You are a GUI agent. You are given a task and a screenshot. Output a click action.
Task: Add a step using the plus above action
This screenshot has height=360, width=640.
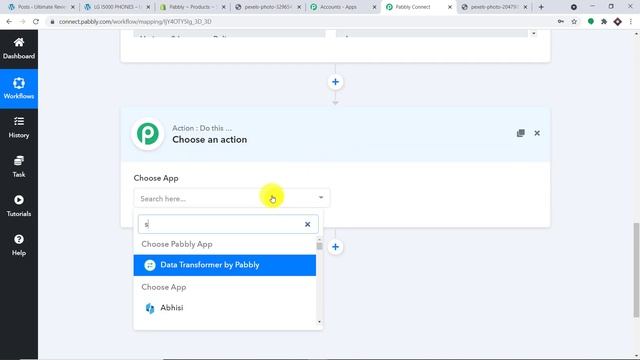pyautogui.click(x=335, y=82)
